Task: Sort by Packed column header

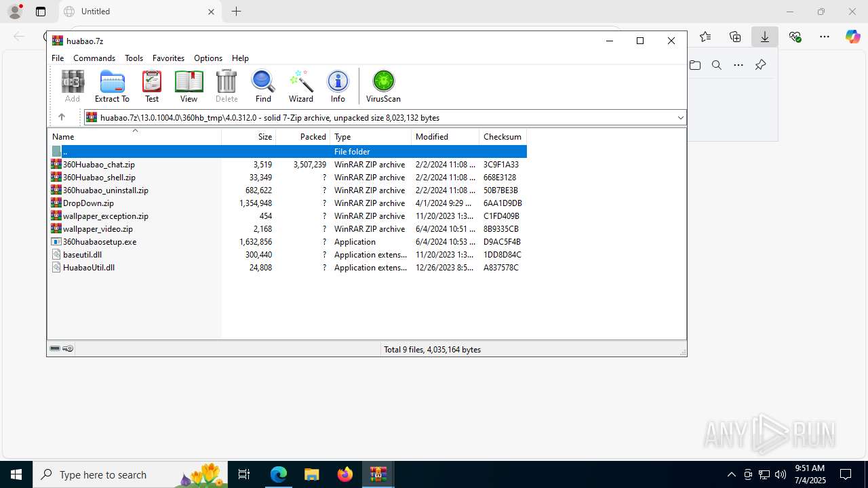Action: (x=302, y=136)
